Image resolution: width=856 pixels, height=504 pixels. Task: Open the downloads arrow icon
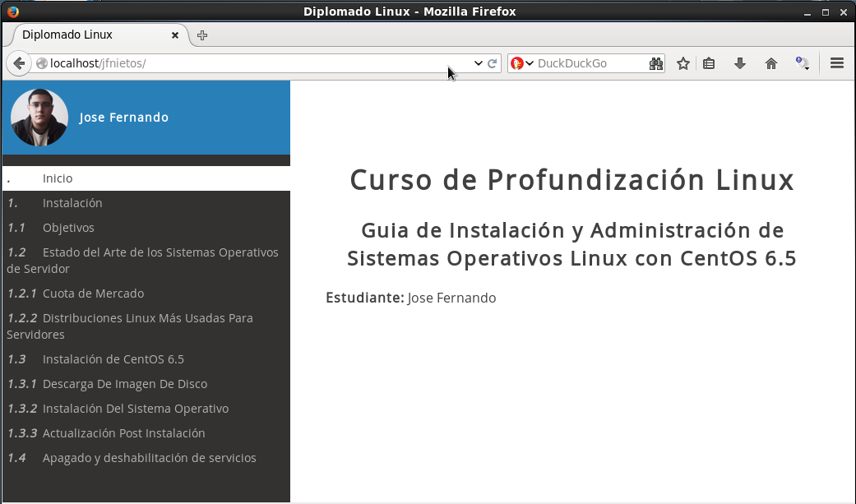click(739, 63)
